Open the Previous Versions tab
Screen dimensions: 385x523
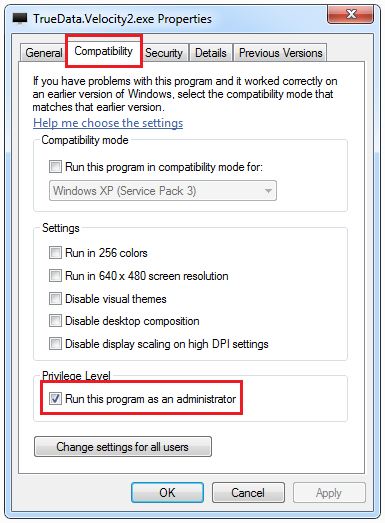[x=280, y=53]
